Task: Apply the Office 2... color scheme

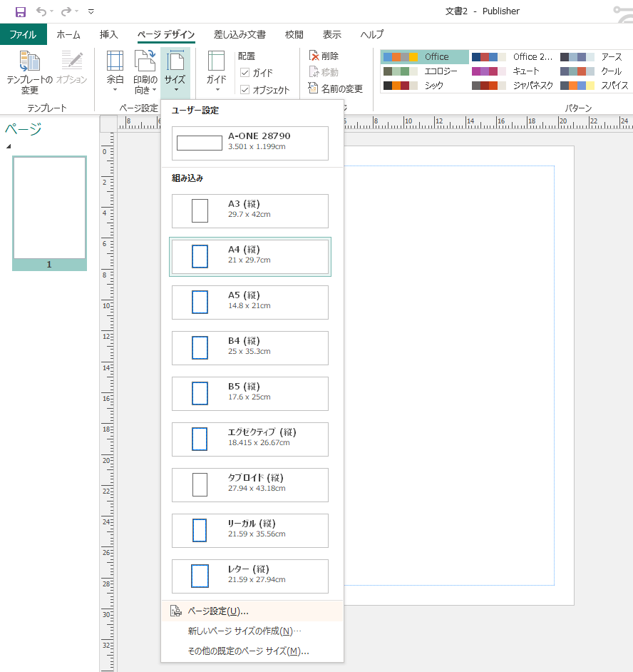Action: (513, 56)
